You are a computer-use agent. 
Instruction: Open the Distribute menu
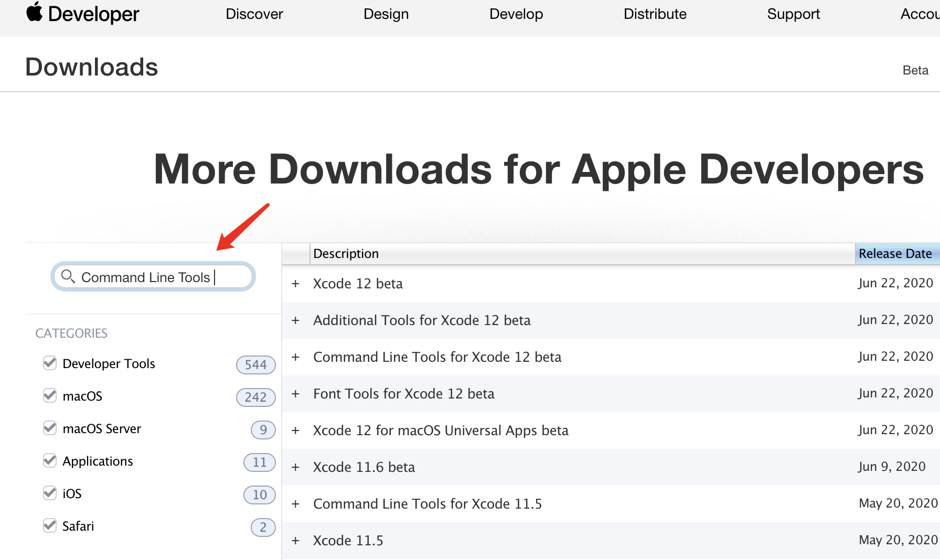655,14
